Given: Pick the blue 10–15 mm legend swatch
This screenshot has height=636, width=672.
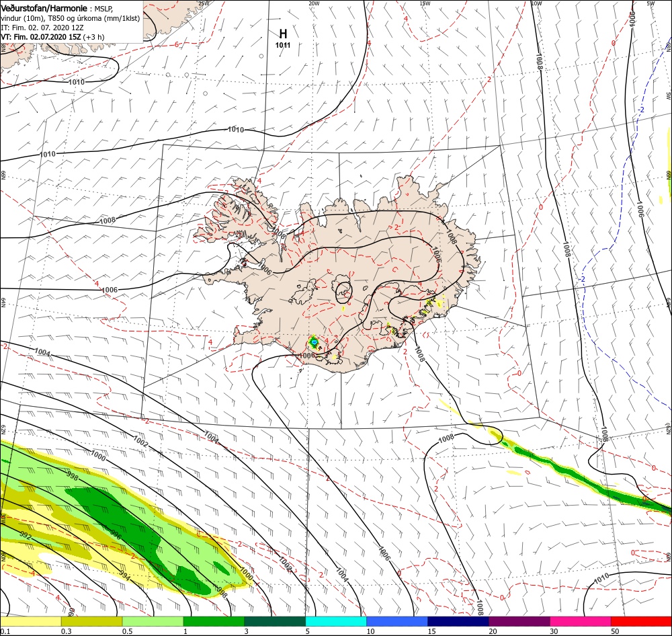Looking at the screenshot, I should point(397,621).
